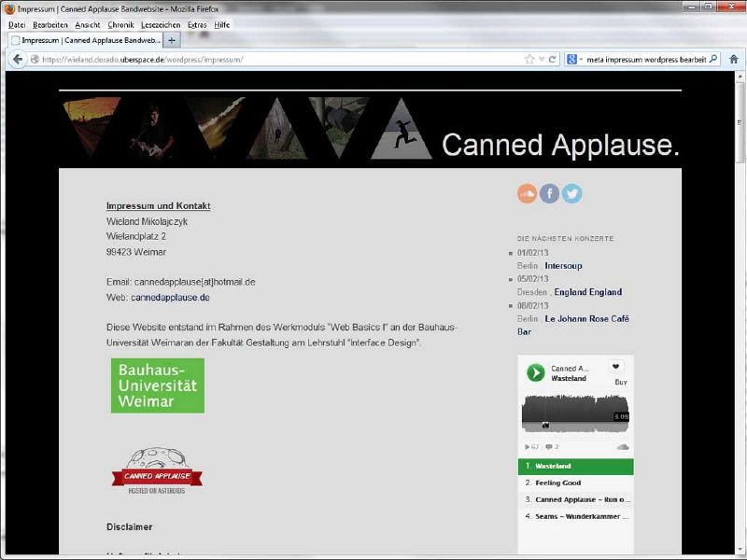Click the scrollbar up arrow
The image size is (747, 560).
[x=740, y=77]
